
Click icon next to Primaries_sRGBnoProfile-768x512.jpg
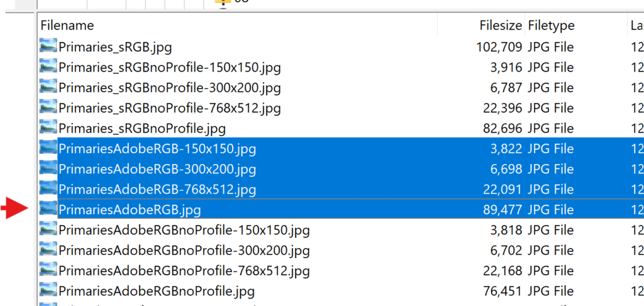click(x=48, y=106)
